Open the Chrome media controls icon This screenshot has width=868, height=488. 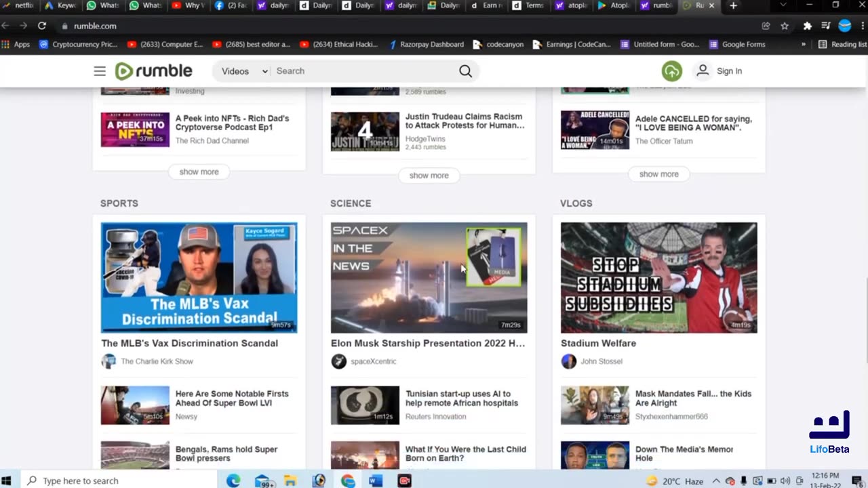tap(826, 26)
